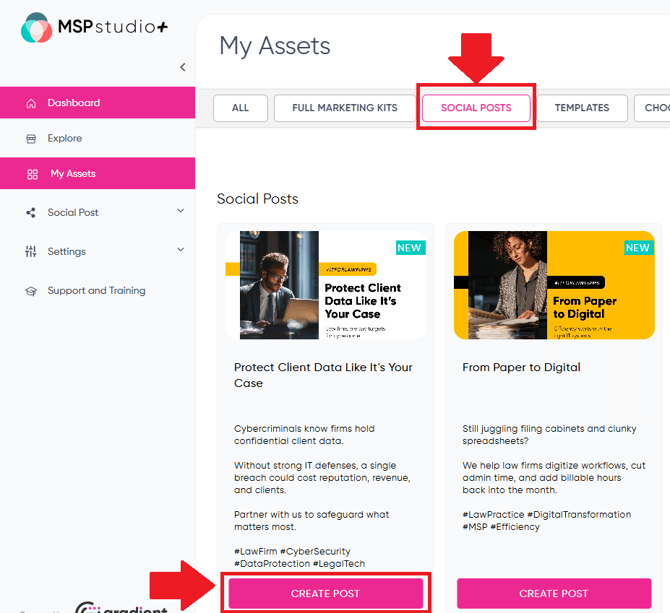Click the Support and Training graduation cap icon
The width and height of the screenshot is (670, 613).
pos(31,291)
